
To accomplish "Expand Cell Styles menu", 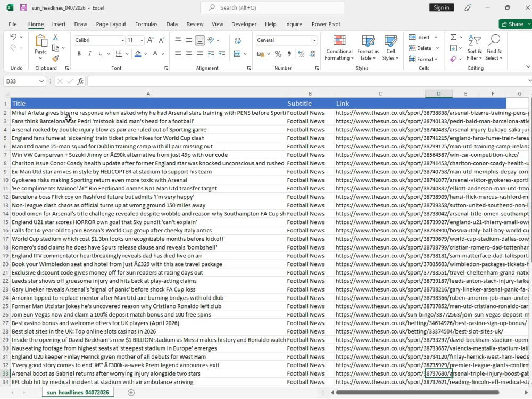I will pos(390,48).
